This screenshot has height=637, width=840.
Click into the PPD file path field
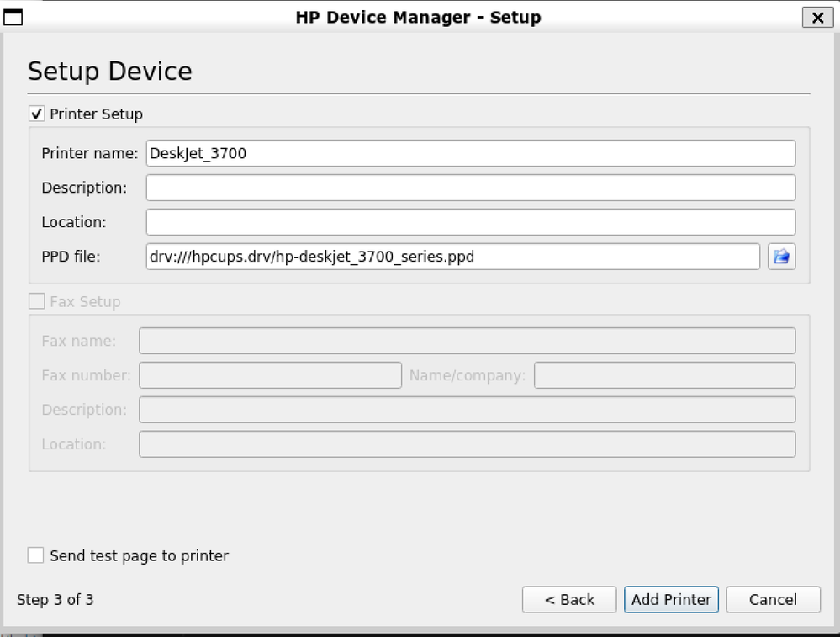452,257
